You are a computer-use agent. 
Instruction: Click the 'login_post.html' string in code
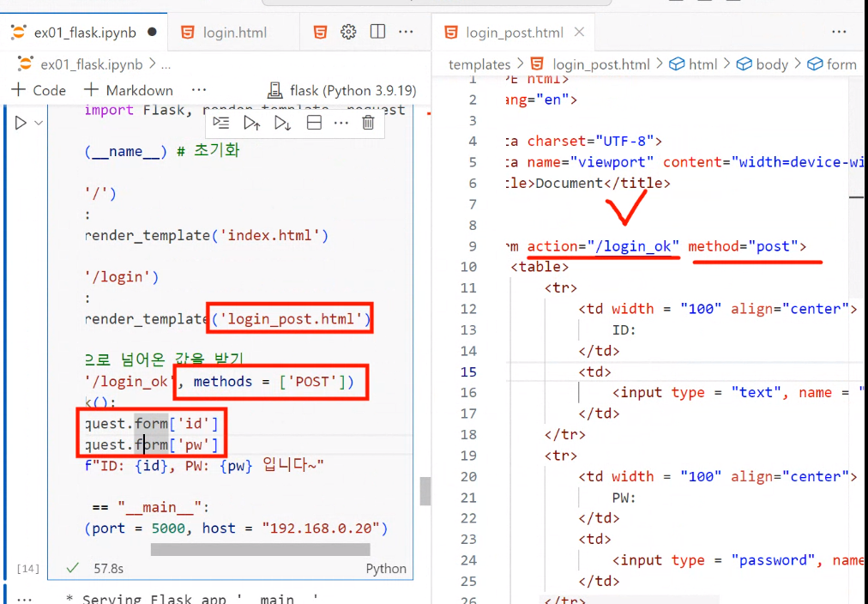pos(291,319)
